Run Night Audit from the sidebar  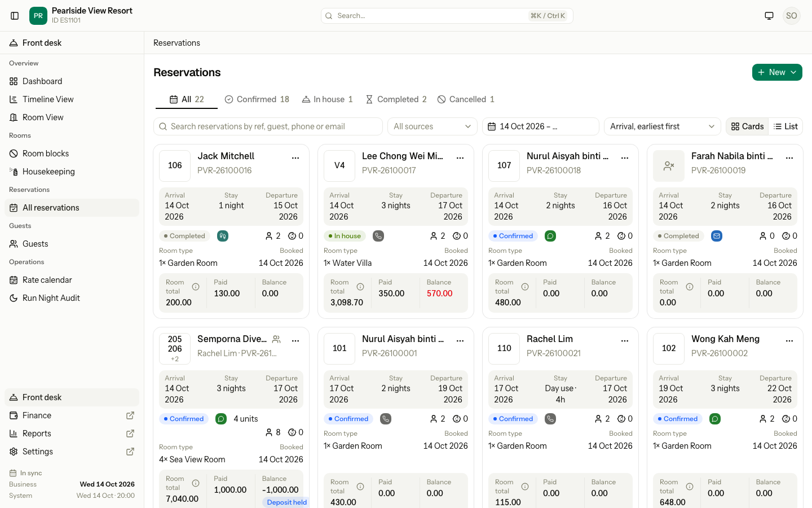(x=72, y=298)
